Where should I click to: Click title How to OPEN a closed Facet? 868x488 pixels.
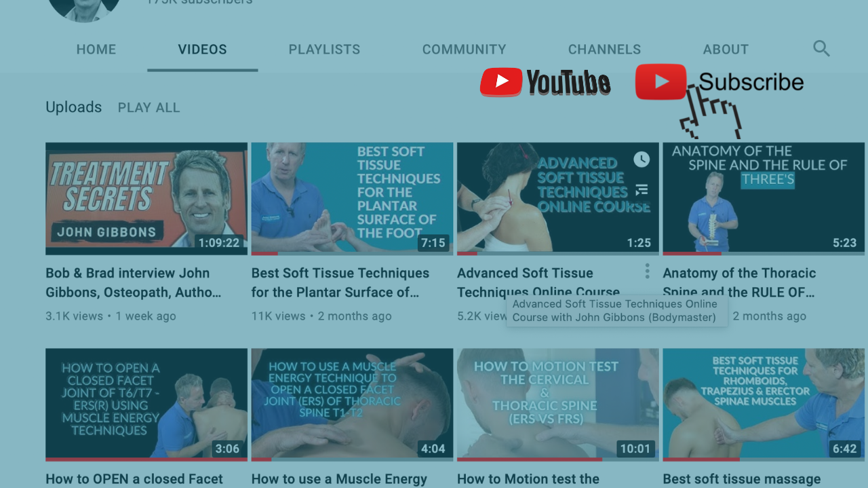click(x=134, y=479)
